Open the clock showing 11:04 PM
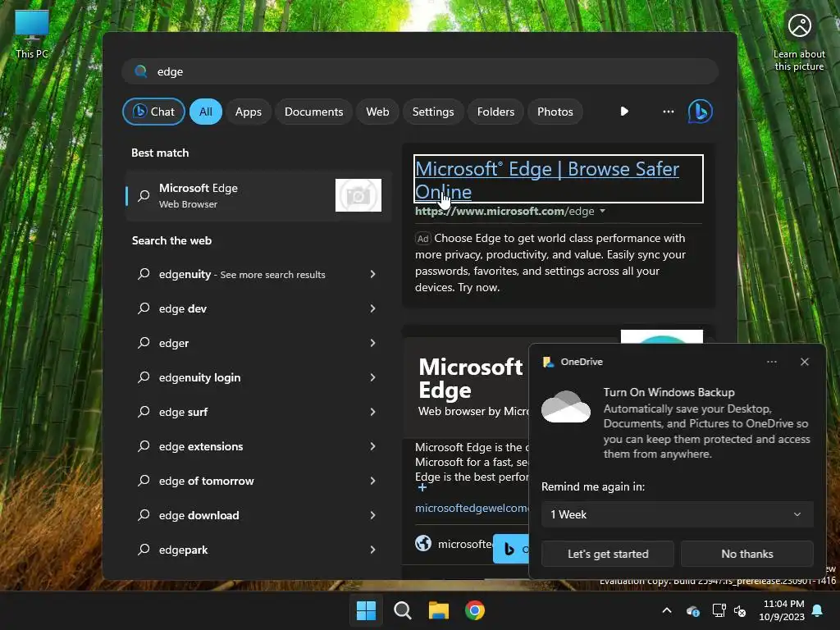This screenshot has height=630, width=840. click(x=782, y=610)
